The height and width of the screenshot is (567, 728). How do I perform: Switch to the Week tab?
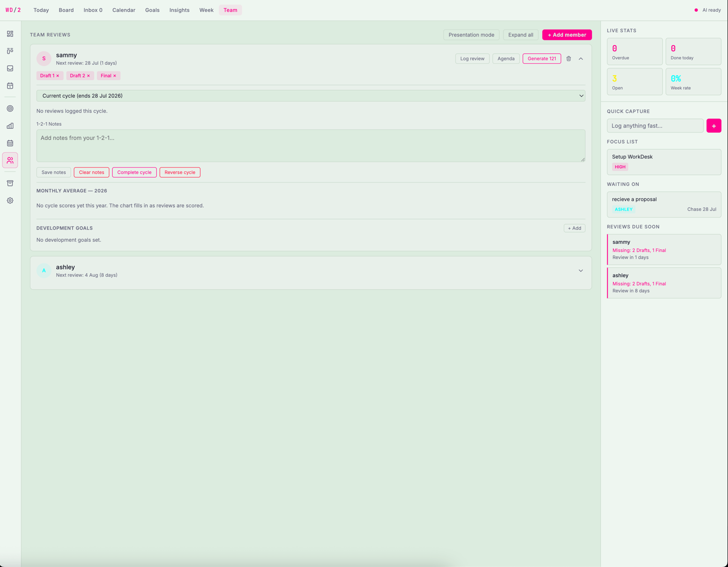coord(206,10)
